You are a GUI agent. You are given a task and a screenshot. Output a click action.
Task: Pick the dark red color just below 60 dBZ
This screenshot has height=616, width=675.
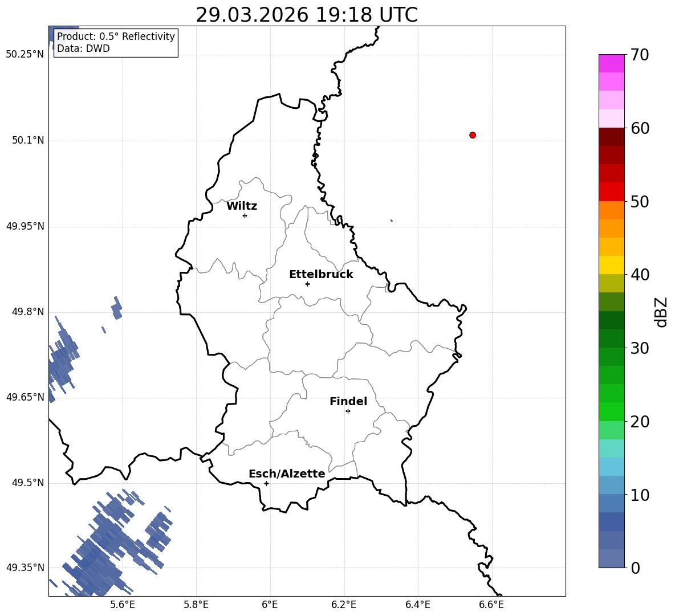point(611,137)
